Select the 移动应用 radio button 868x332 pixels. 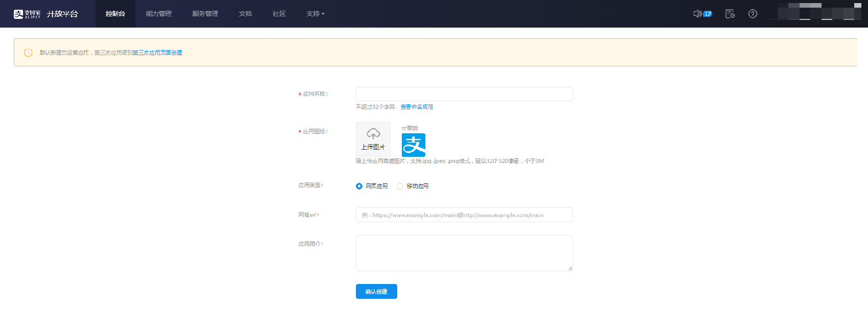[400, 186]
